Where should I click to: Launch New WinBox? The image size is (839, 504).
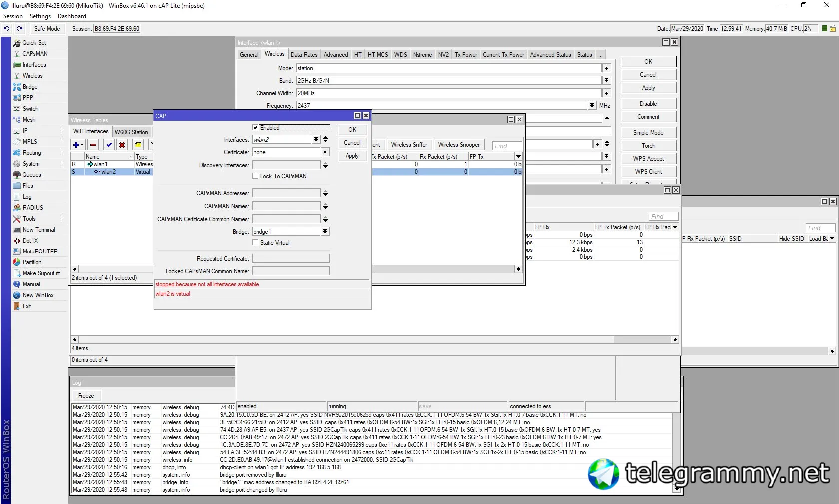pos(38,295)
